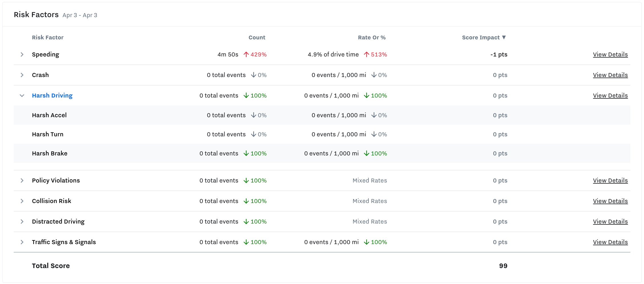Expand the Crash risk factor row
Image resolution: width=644 pixels, height=284 pixels.
tap(22, 75)
